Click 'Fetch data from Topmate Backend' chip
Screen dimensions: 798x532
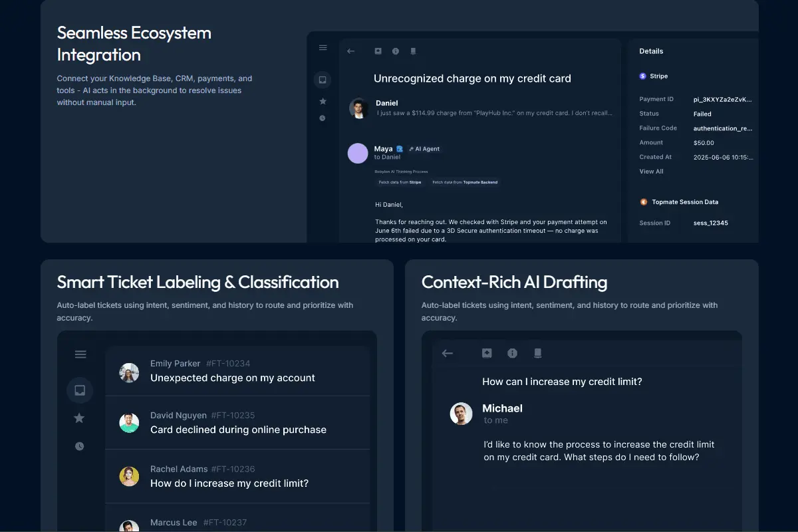(465, 182)
